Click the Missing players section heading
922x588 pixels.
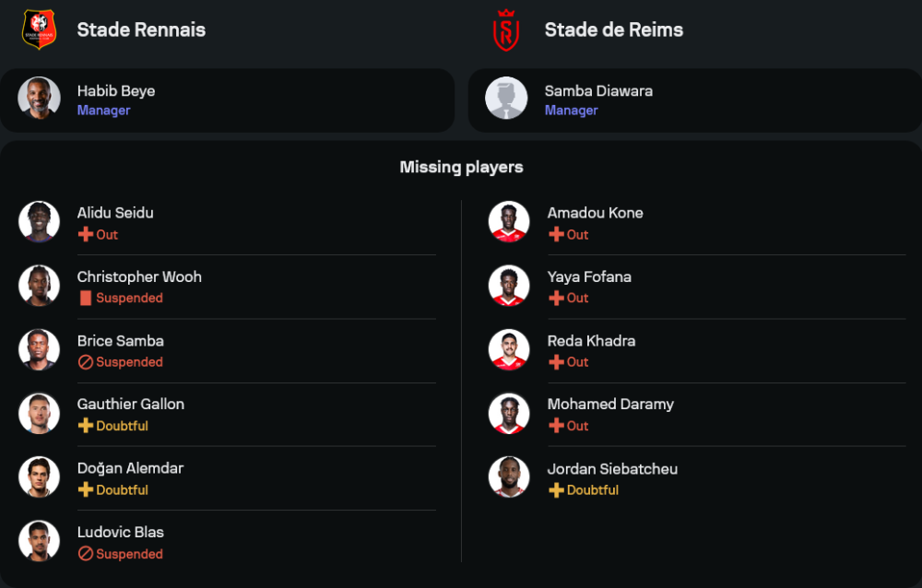(461, 167)
